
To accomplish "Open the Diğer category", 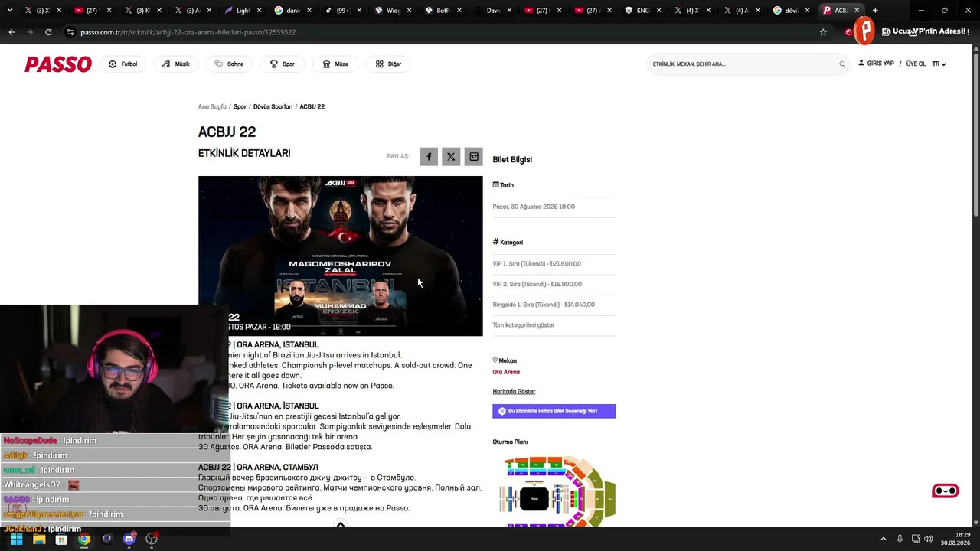I will pos(388,64).
